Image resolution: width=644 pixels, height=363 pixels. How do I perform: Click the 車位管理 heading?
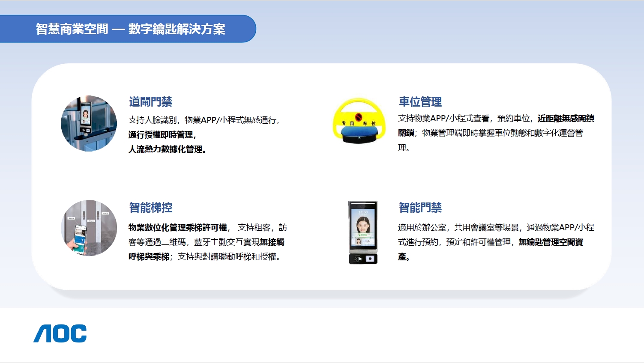click(x=420, y=102)
